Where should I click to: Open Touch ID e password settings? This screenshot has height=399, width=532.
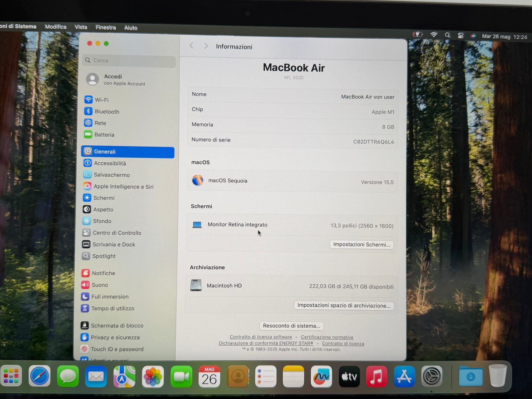coord(112,349)
